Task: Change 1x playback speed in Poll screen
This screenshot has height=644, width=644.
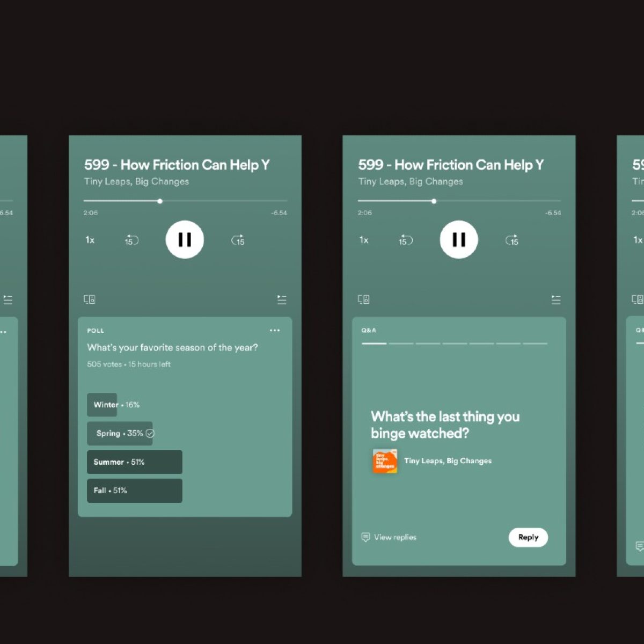Action: coord(90,240)
